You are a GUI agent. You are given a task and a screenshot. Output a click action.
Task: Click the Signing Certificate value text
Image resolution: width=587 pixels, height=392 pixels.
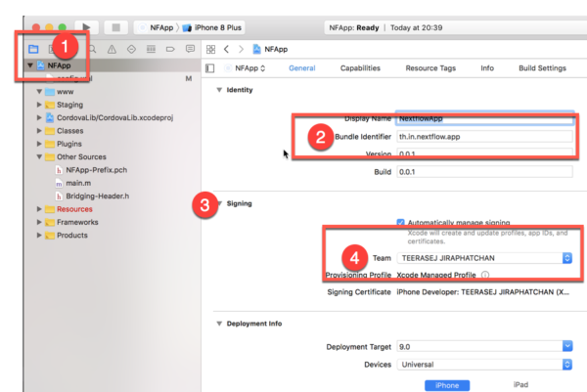click(483, 292)
